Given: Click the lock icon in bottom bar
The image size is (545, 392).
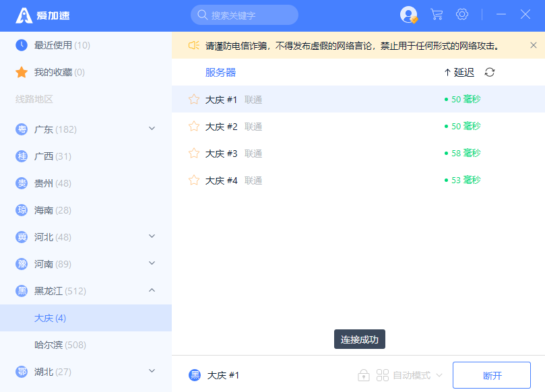Looking at the screenshot, I should click(x=364, y=375).
